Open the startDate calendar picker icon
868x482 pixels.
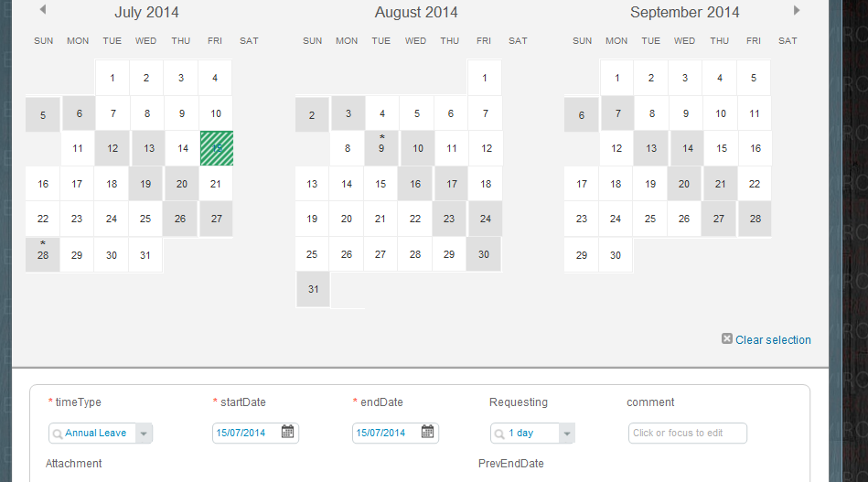pos(287,432)
